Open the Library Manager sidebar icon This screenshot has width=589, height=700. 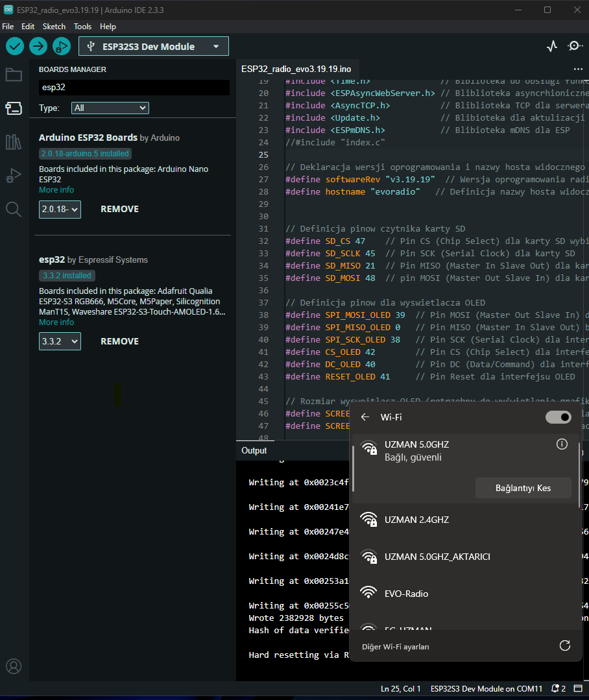(x=14, y=142)
